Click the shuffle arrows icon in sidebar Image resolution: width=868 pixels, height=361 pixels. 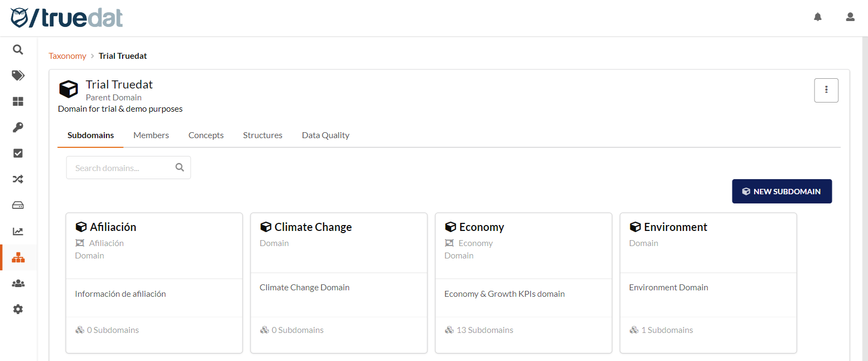(18, 179)
